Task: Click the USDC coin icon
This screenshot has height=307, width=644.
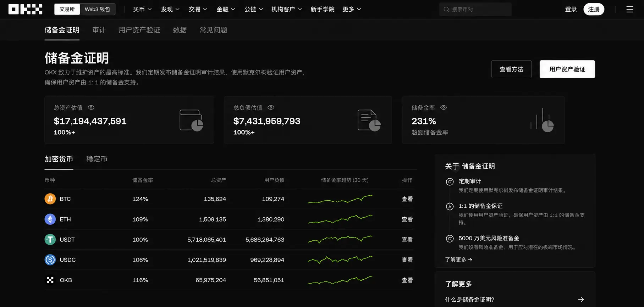Action: pos(50,260)
